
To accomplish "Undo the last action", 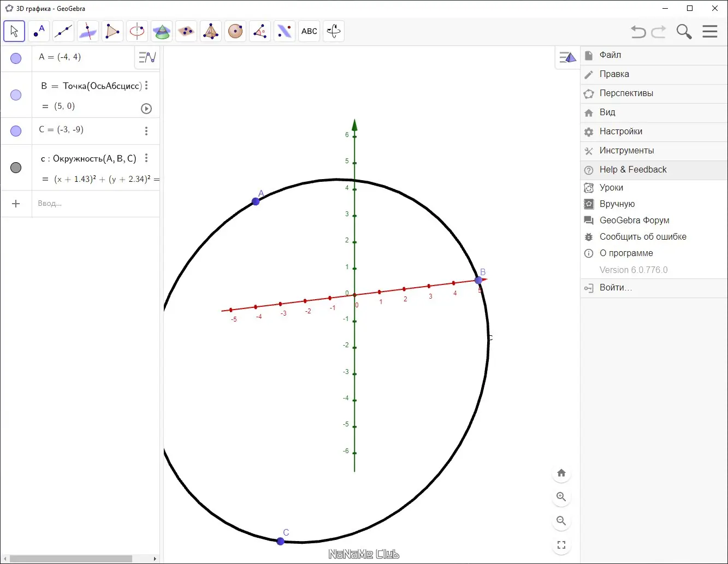I will (x=638, y=32).
